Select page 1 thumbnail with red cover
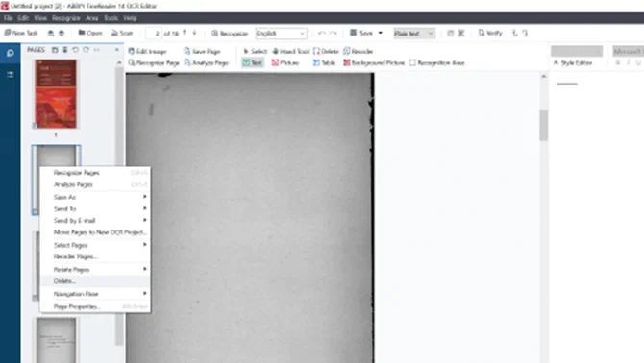The height and width of the screenshot is (363, 644). point(56,94)
